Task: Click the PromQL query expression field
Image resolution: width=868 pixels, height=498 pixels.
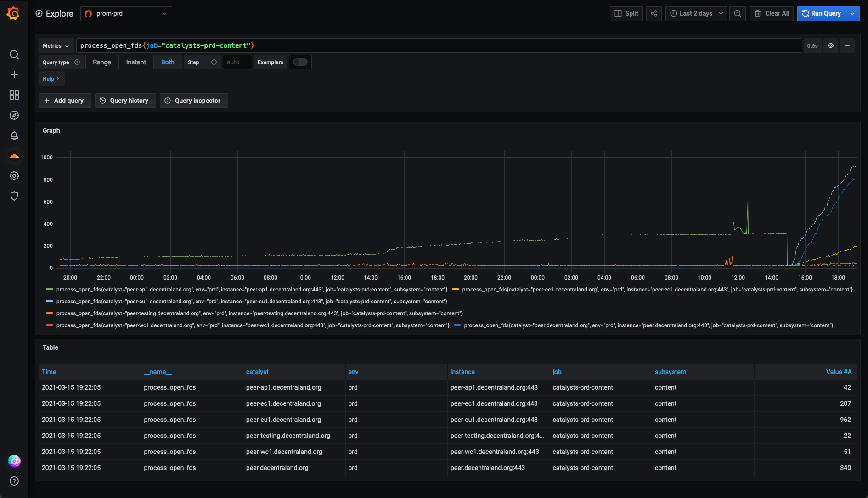Action: 439,45
